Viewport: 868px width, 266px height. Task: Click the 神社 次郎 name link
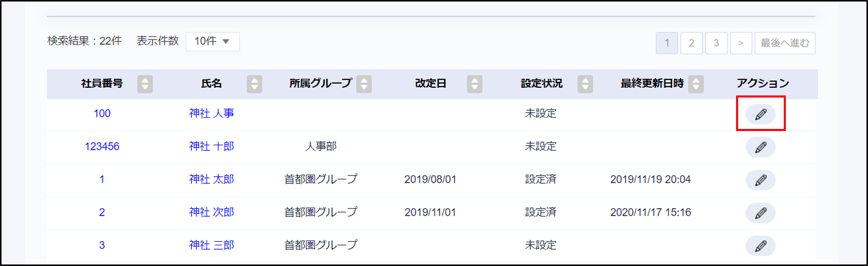point(212,212)
